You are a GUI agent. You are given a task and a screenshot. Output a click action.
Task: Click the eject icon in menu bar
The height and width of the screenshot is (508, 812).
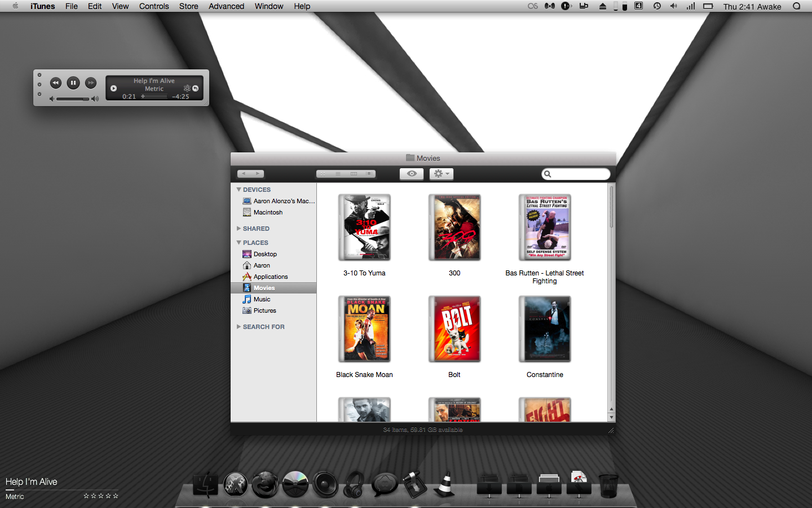point(603,6)
